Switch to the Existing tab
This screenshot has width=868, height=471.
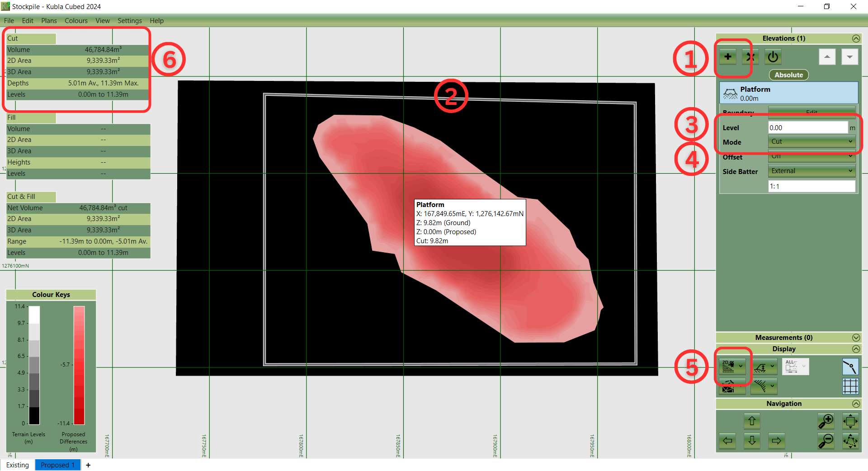tap(18, 465)
